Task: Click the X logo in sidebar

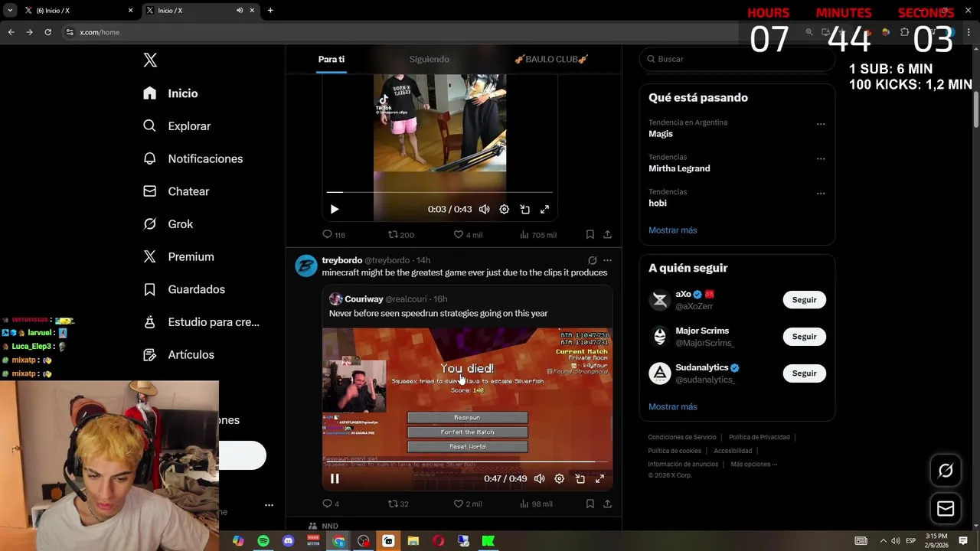Action: [x=150, y=60]
